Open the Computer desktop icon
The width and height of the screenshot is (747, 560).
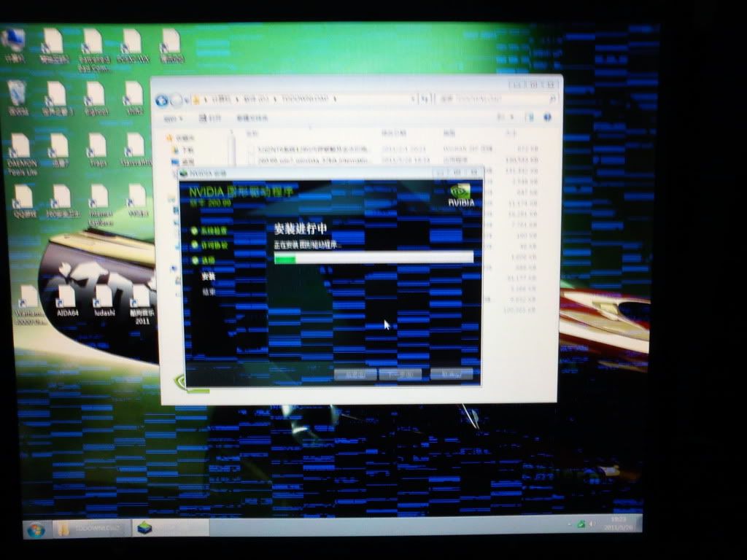click(13, 45)
